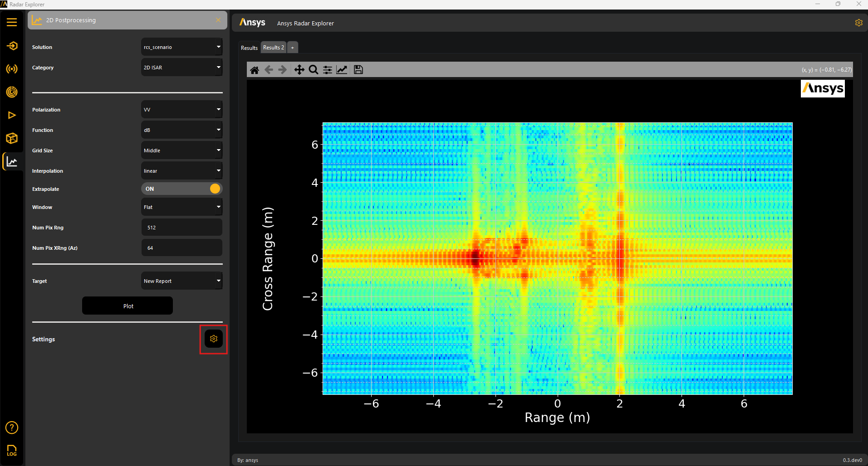Expand the Category 2D ISAR dropdown

181,68
